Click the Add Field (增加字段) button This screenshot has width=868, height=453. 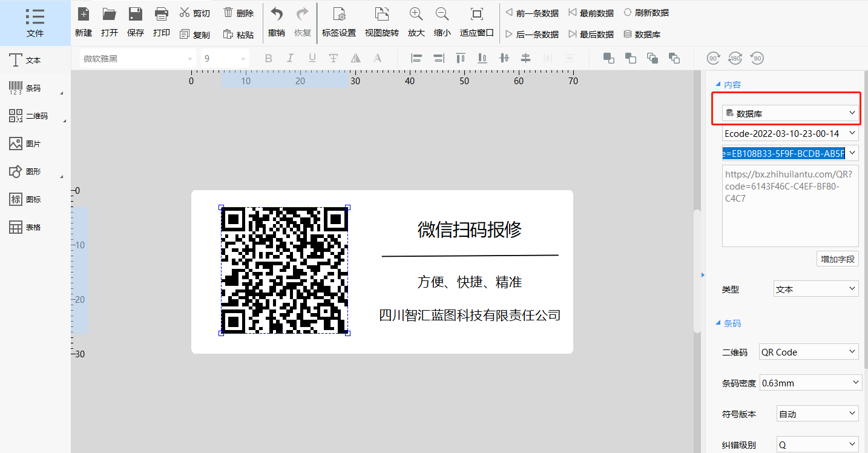[x=837, y=259]
